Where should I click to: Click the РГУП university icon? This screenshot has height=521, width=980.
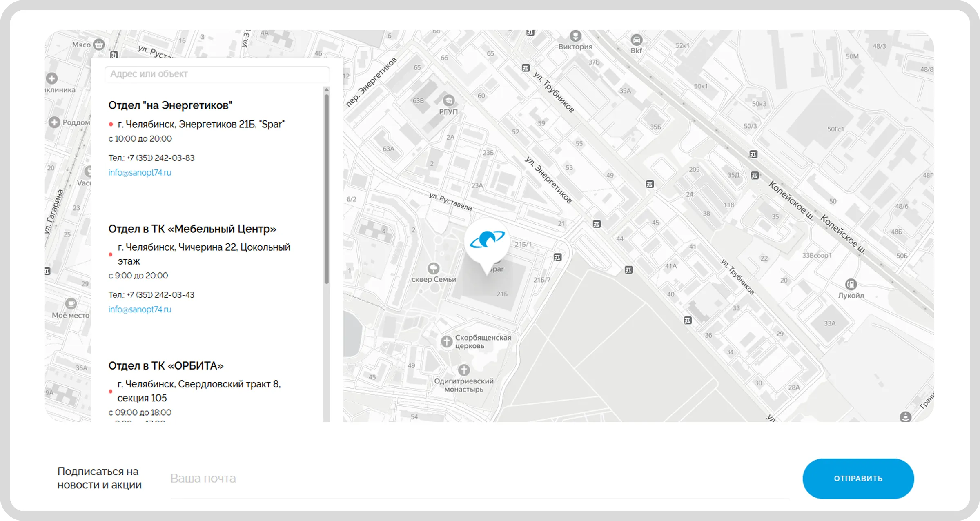click(x=448, y=100)
